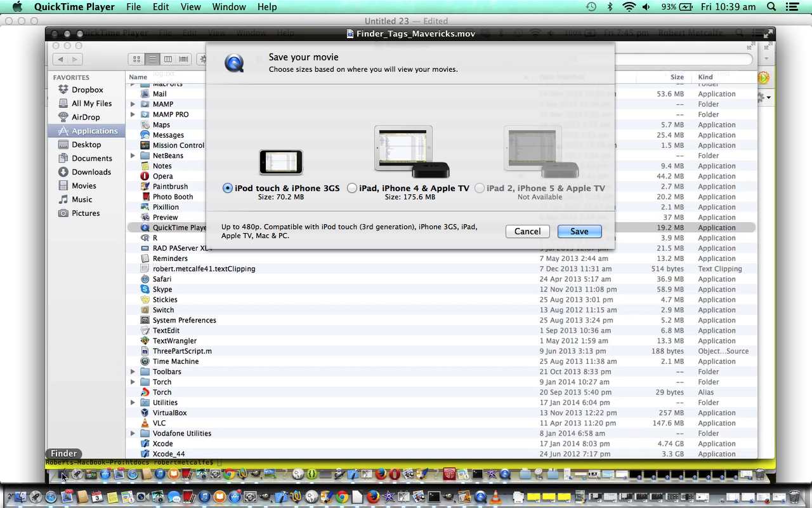Go forward in Finder window

pyautogui.click(x=75, y=59)
